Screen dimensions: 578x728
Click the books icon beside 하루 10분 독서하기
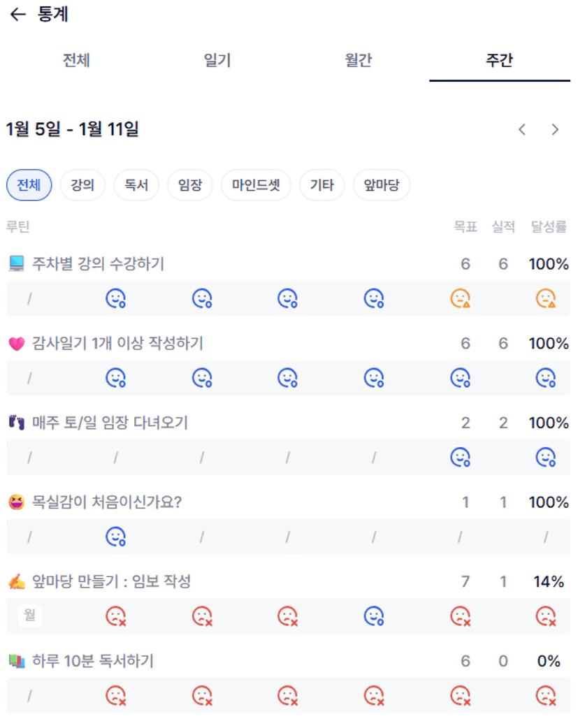pos(17,661)
